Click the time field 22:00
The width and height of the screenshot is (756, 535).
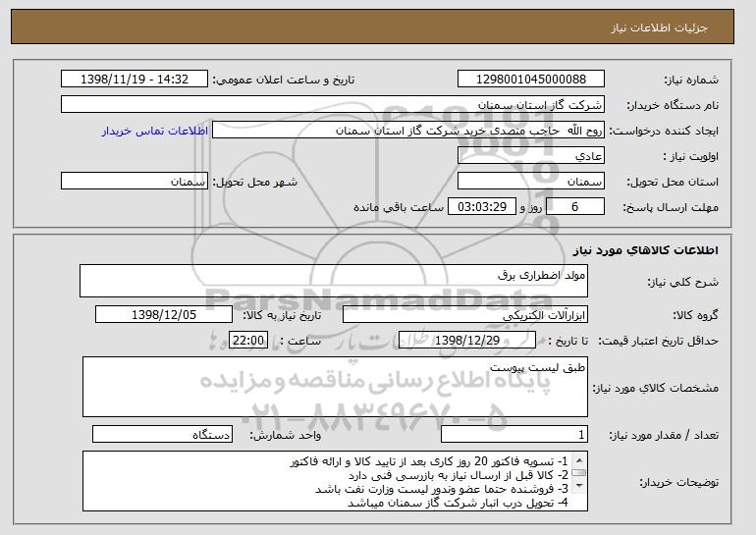248,341
